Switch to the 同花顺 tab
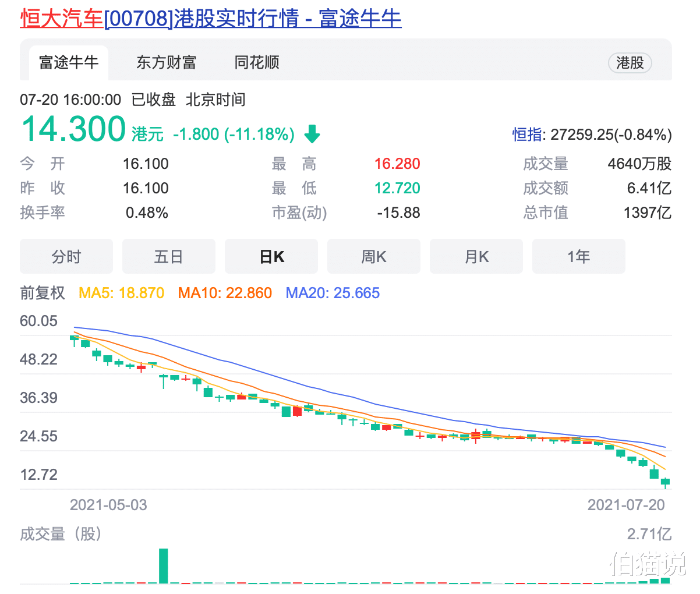 (257, 62)
